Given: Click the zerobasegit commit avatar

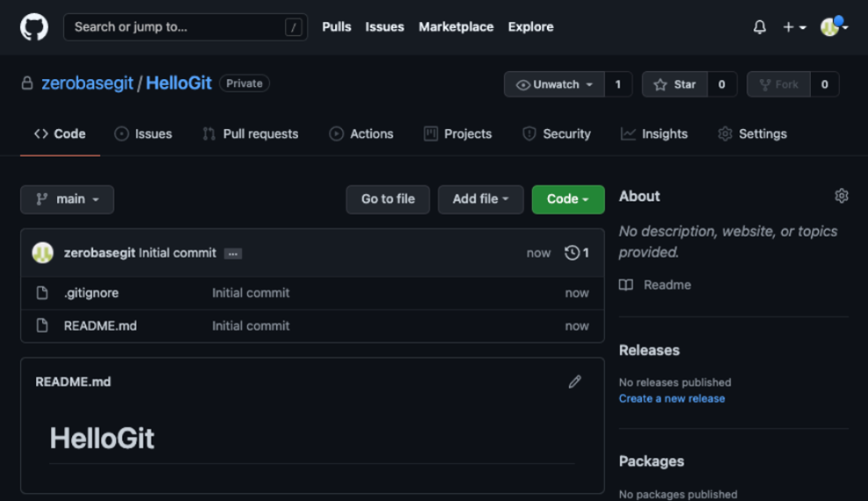Looking at the screenshot, I should coord(43,253).
